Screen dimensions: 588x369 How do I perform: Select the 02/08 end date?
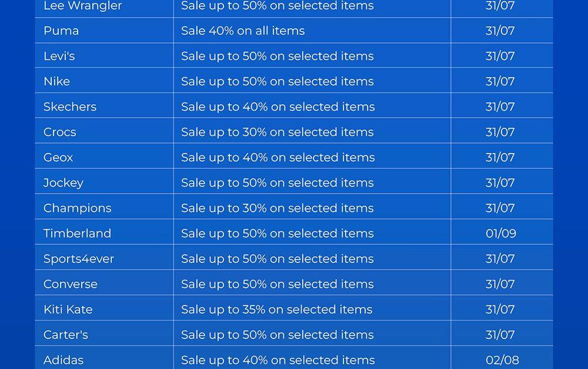click(502, 360)
